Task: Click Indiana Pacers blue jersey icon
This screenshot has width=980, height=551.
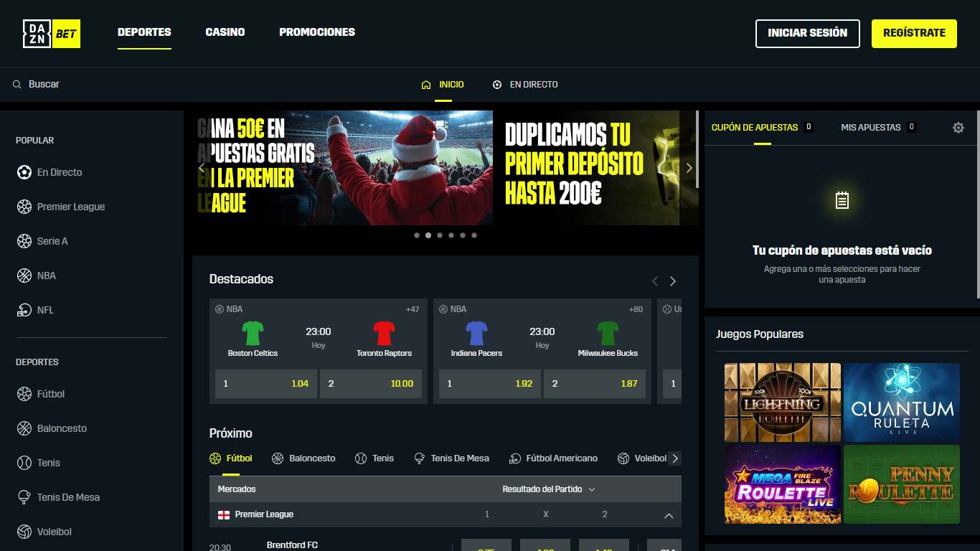Action: 476,333
